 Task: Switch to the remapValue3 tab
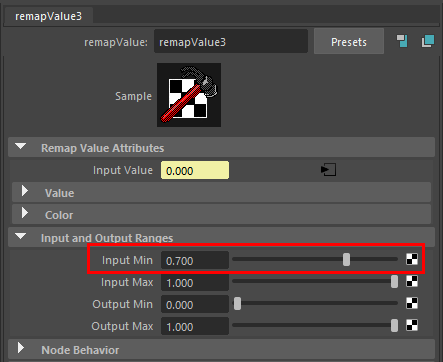coord(48,16)
